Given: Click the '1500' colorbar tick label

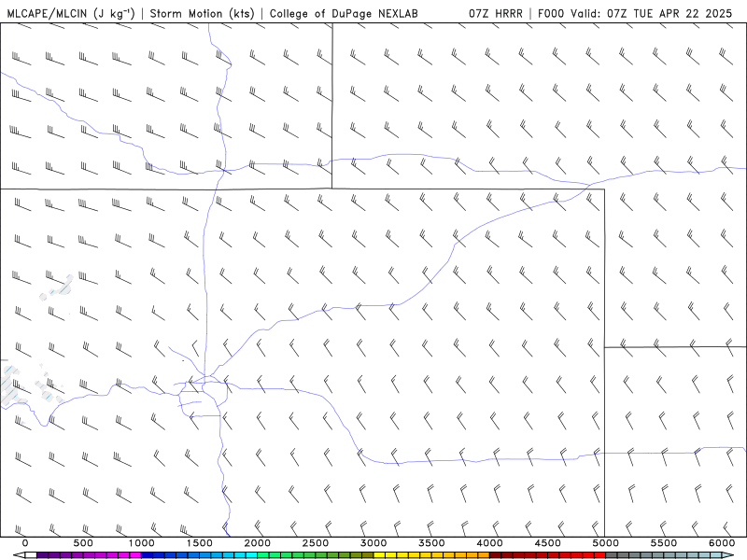Looking at the screenshot, I should coord(200,543).
